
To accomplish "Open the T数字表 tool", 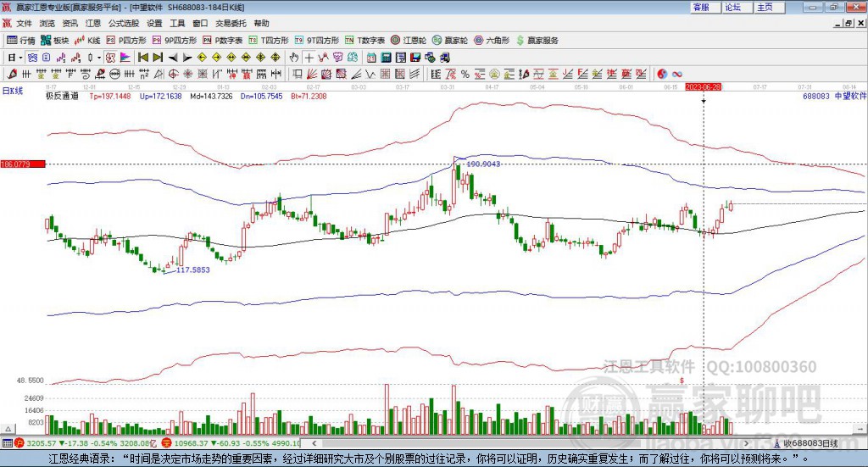I will (x=364, y=41).
